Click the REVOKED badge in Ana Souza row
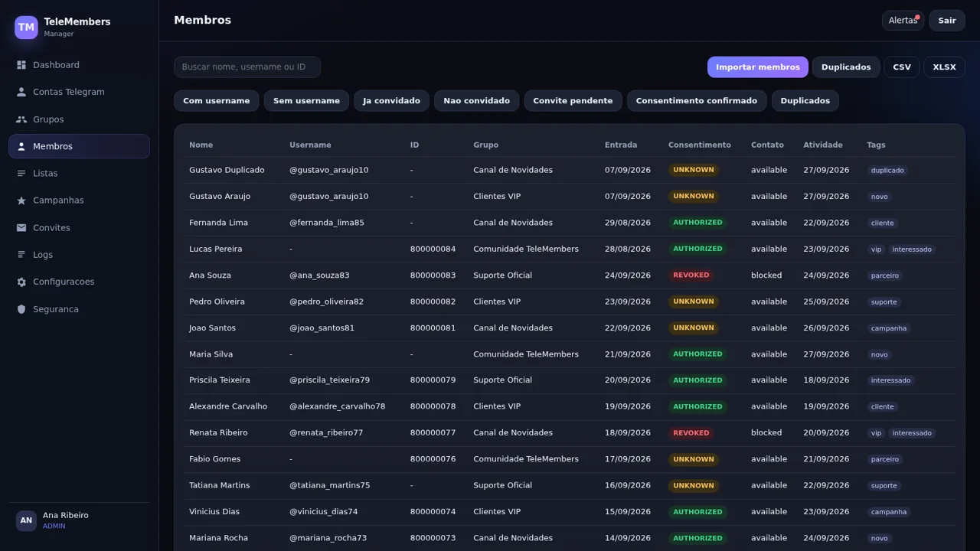Image resolution: width=980 pixels, height=551 pixels. pos(691,275)
